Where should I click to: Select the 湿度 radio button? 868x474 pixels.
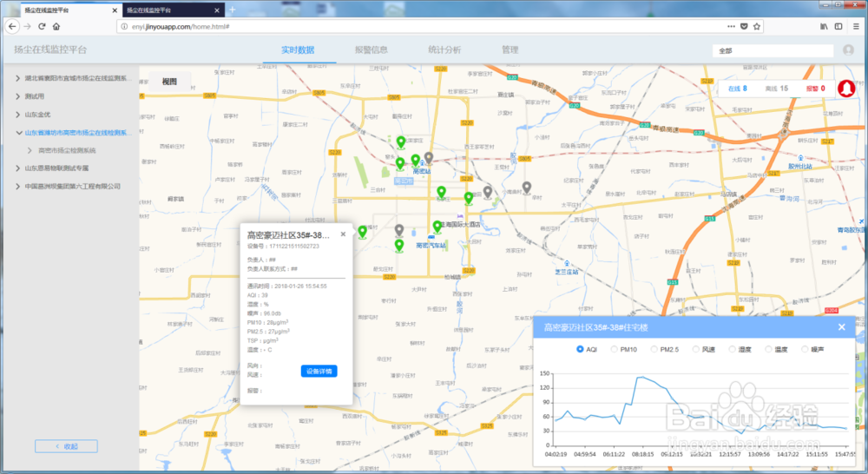(x=732, y=349)
